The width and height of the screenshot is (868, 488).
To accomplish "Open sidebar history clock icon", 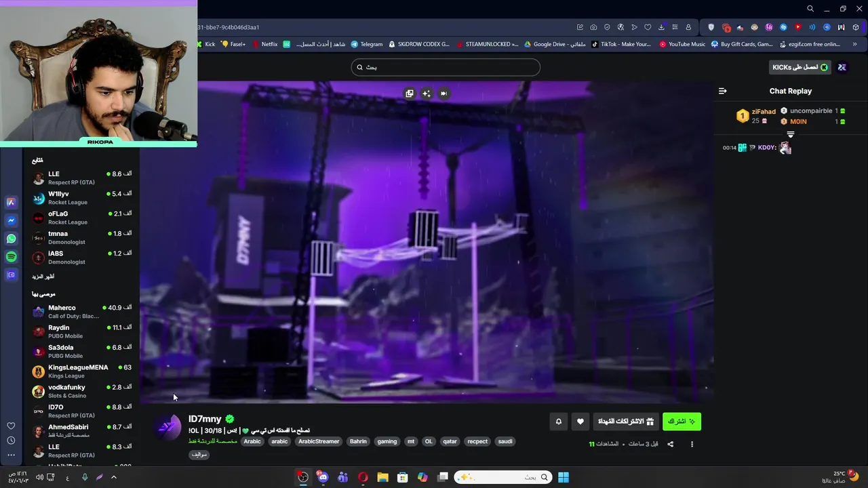I will click(11, 441).
